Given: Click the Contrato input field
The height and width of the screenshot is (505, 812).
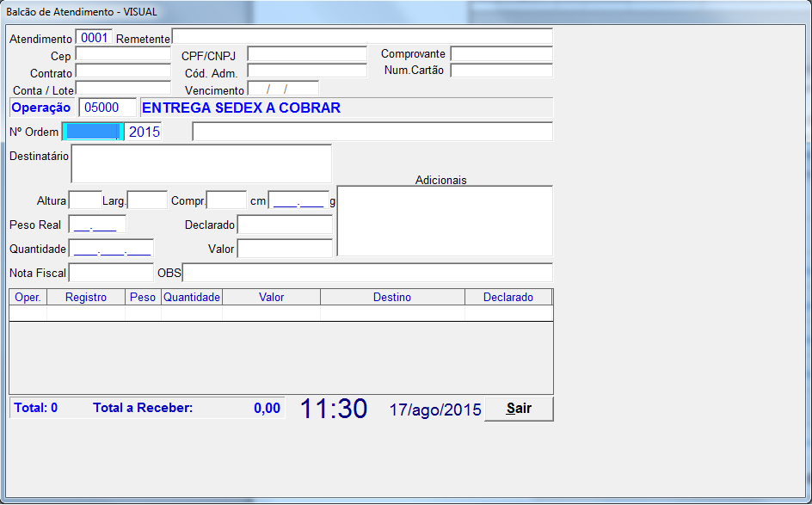Looking at the screenshot, I should tap(123, 71).
